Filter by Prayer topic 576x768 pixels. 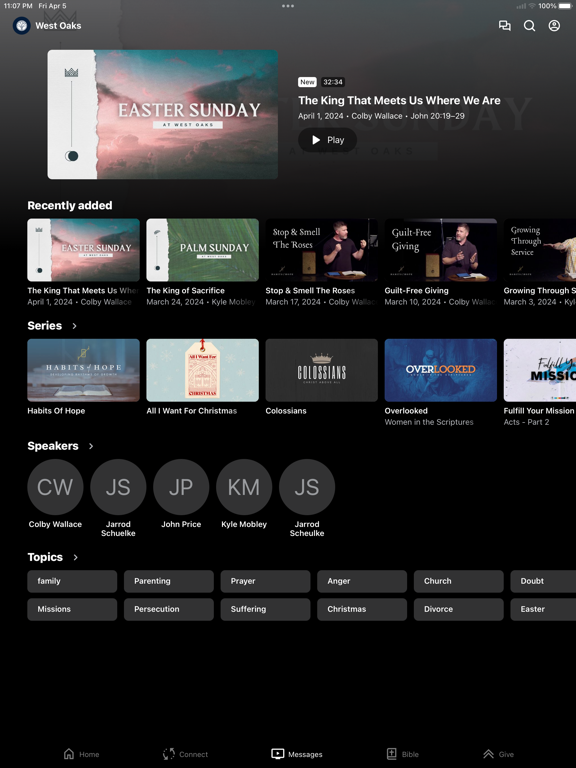[265, 581]
